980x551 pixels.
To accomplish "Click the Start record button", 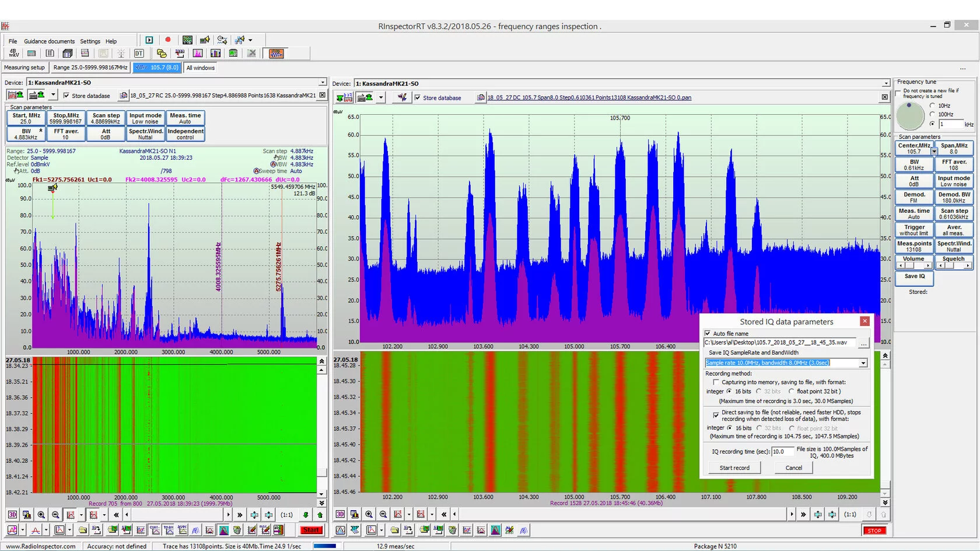I will [x=734, y=468].
